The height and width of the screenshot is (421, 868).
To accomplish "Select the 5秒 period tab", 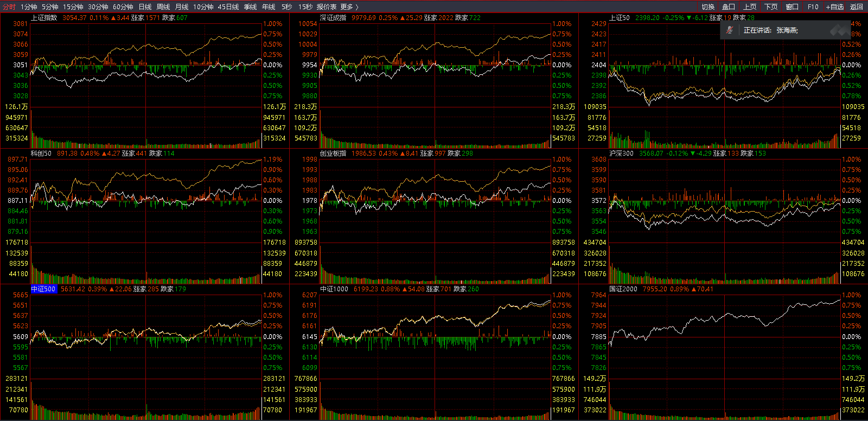I will click(286, 7).
